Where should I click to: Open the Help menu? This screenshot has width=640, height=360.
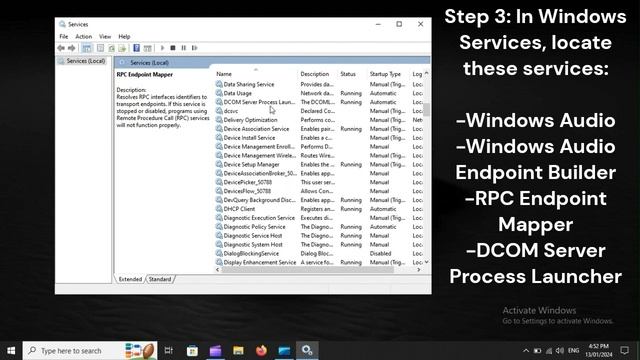[x=124, y=36]
